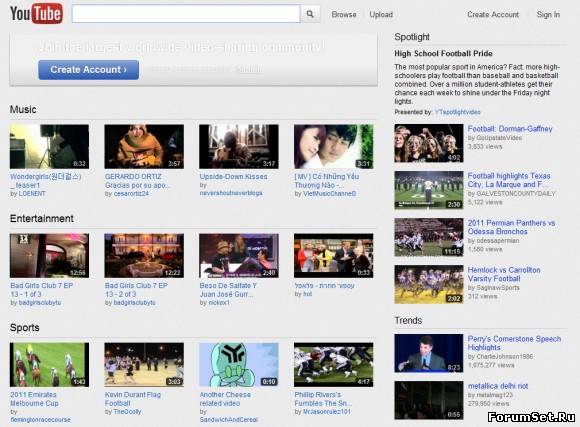
Task: Click the magnifying glass search button
Action: (310, 14)
